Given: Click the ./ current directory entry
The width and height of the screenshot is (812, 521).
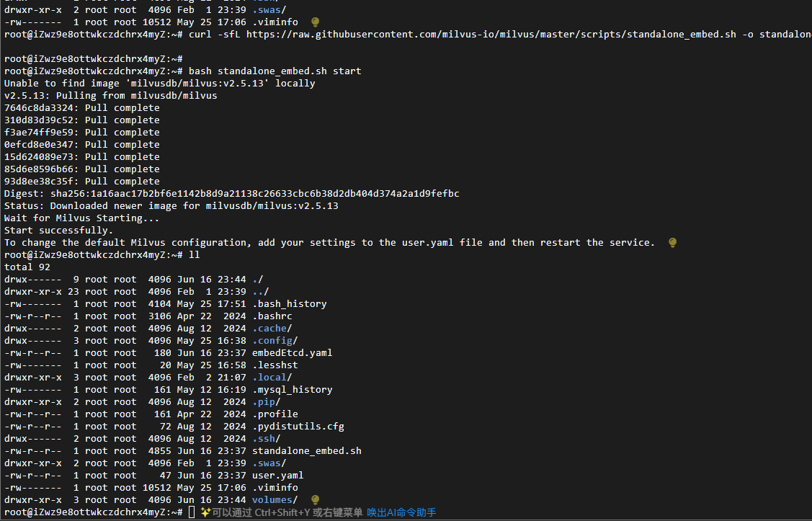Looking at the screenshot, I should (258, 280).
